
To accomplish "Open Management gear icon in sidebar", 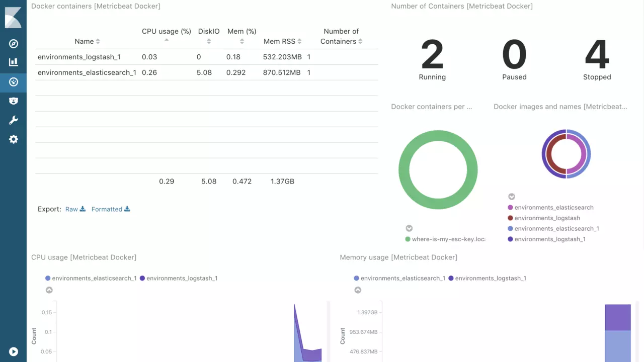I will click(x=14, y=139).
